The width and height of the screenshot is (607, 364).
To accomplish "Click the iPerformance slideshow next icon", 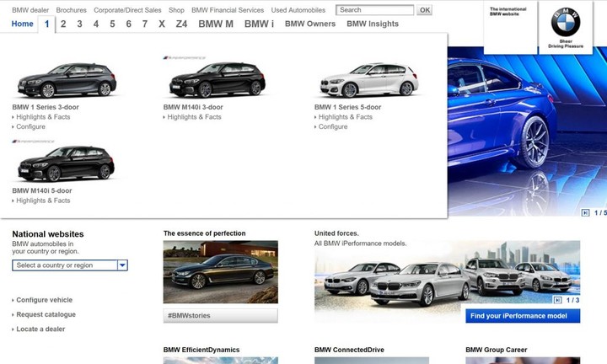I will 557,300.
